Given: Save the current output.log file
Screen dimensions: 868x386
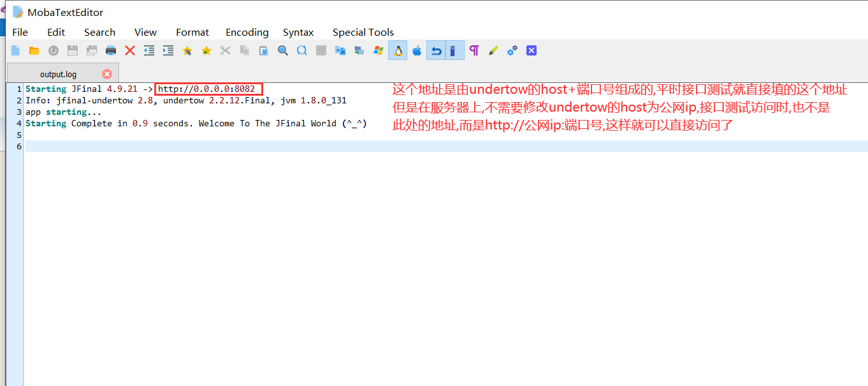Looking at the screenshot, I should click(72, 50).
